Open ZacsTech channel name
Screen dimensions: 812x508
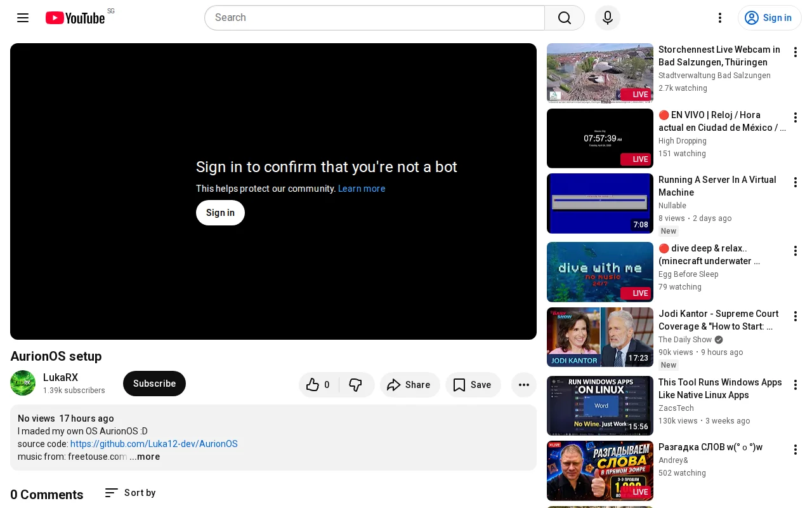pyautogui.click(x=676, y=408)
